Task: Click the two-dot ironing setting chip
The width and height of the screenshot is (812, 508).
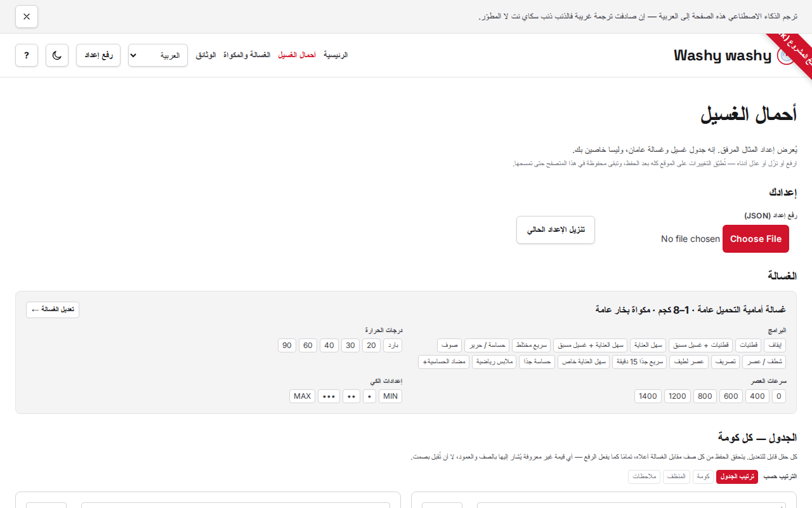Action: pos(351,396)
